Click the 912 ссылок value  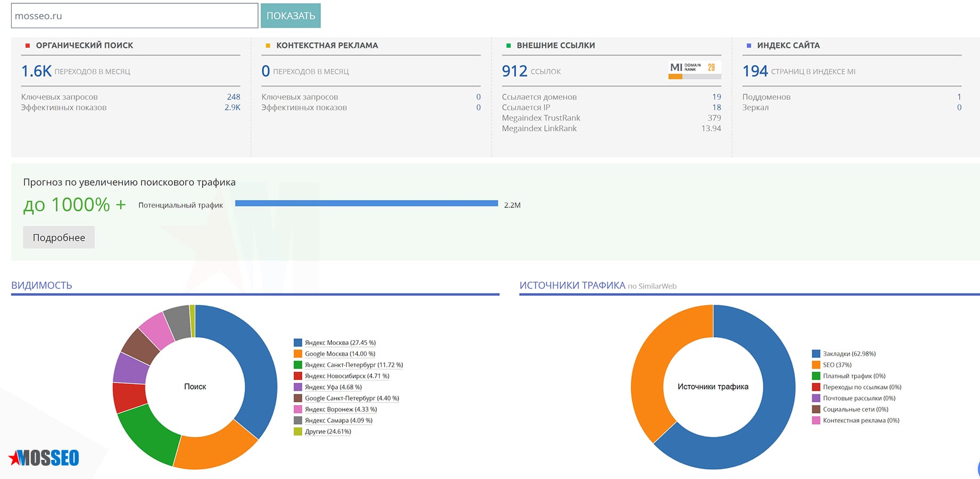pos(514,71)
